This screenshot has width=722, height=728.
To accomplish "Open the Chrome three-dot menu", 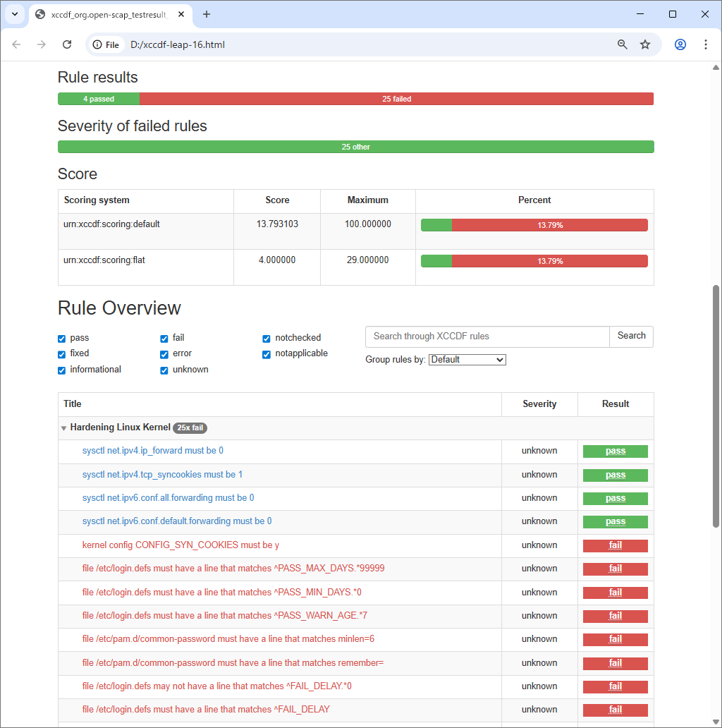I will [x=706, y=44].
